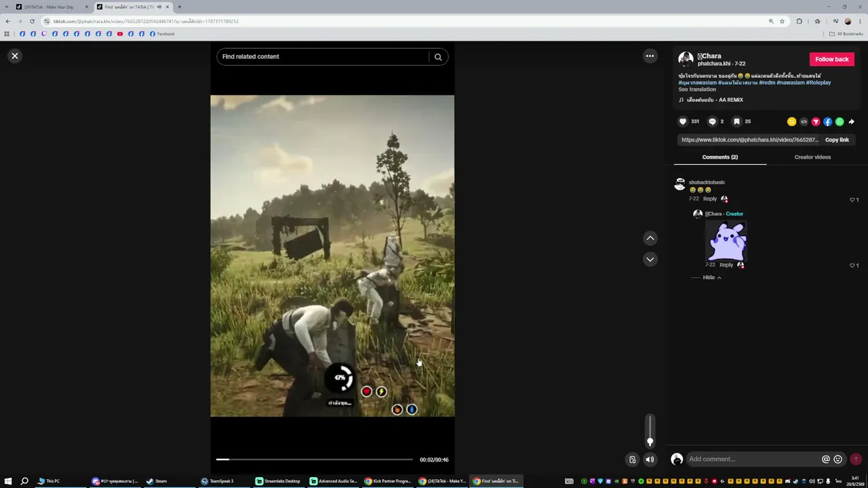Reply to shobacktobasic's comment
Image resolution: width=868 pixels, height=488 pixels.
(x=710, y=199)
